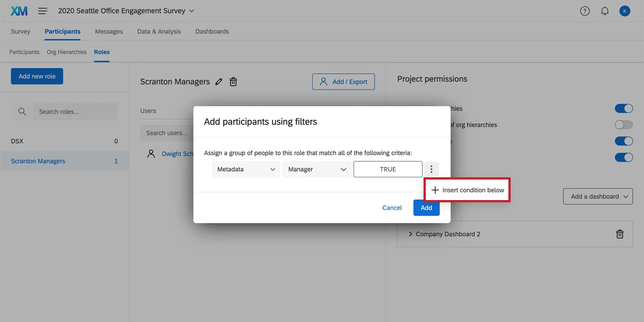644x322 pixels.
Task: Toggle the fourth project permission switch
Action: 624,157
